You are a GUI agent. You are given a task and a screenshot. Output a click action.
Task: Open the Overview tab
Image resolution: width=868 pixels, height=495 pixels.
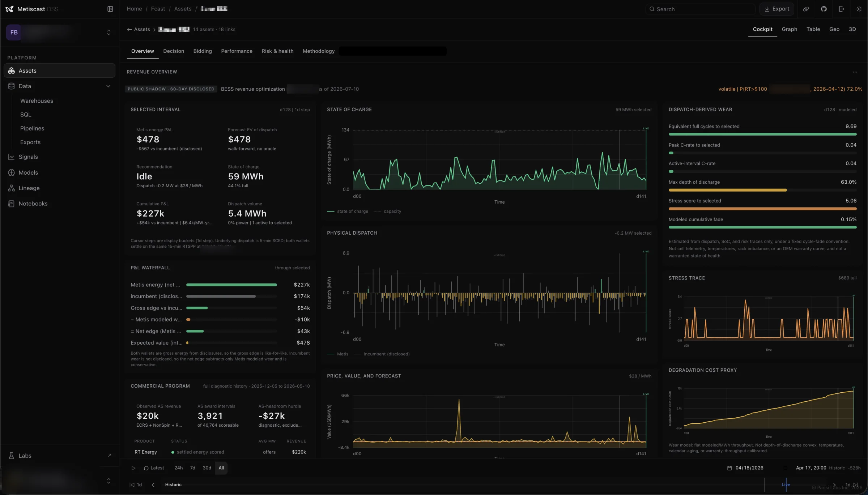pos(142,51)
